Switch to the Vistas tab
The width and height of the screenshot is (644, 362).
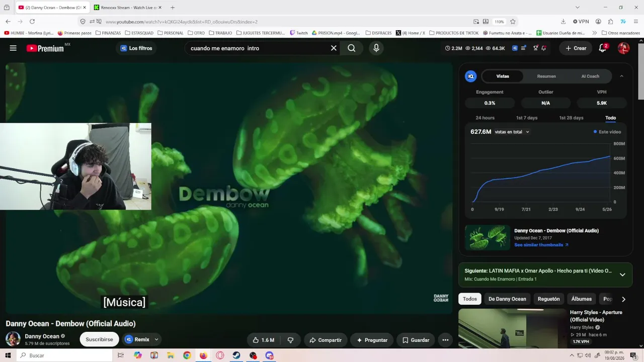point(503,76)
